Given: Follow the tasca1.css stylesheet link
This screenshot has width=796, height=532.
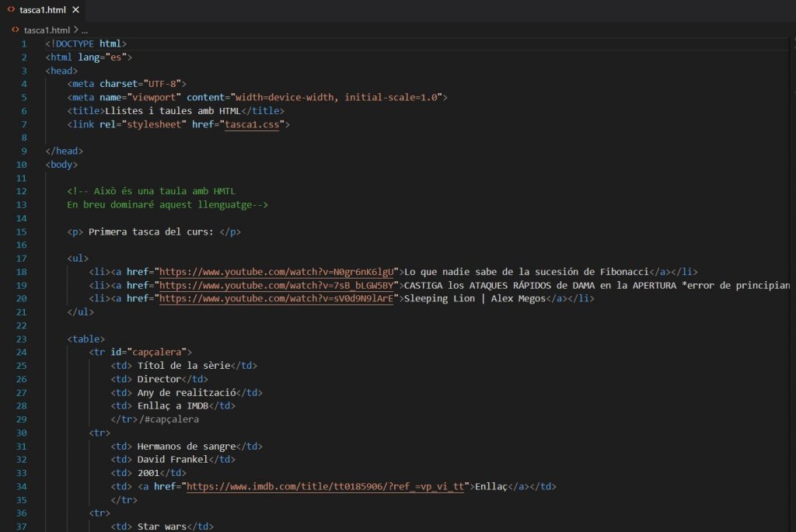Looking at the screenshot, I should 252,124.
